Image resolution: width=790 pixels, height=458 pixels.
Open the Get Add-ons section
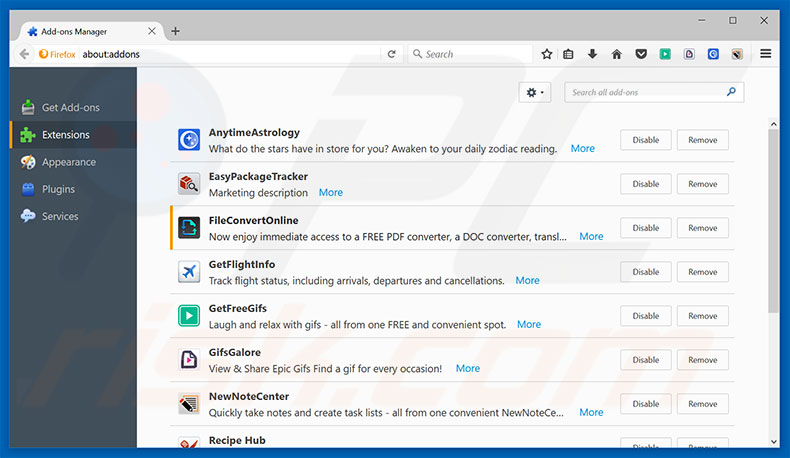tap(73, 107)
